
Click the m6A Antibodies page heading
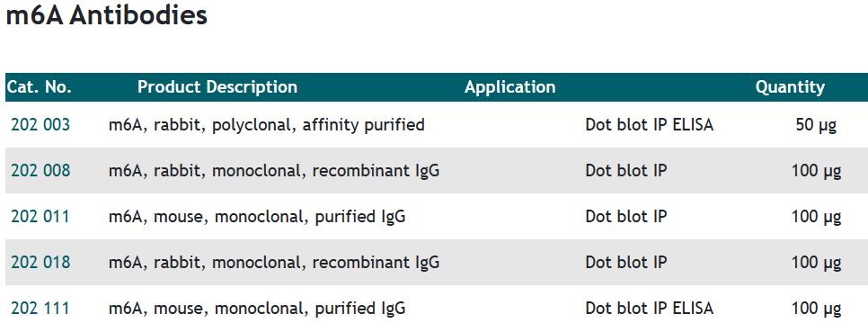pos(106,15)
